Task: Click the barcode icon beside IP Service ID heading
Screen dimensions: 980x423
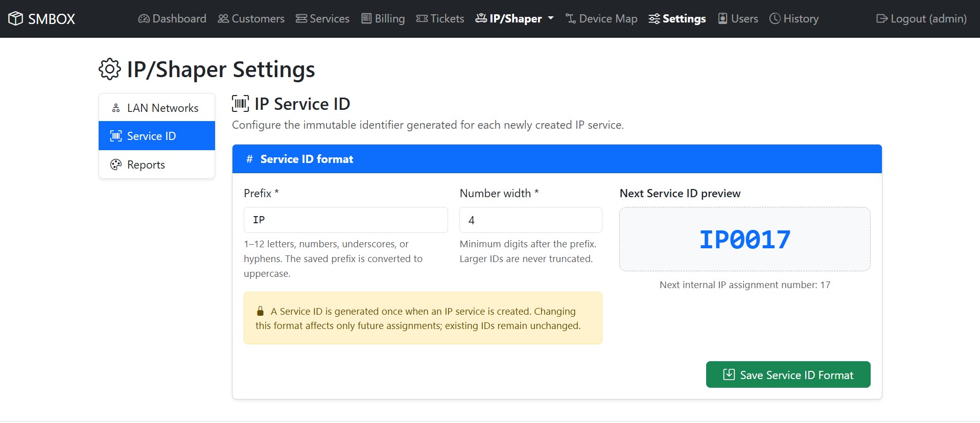Action: pos(241,103)
